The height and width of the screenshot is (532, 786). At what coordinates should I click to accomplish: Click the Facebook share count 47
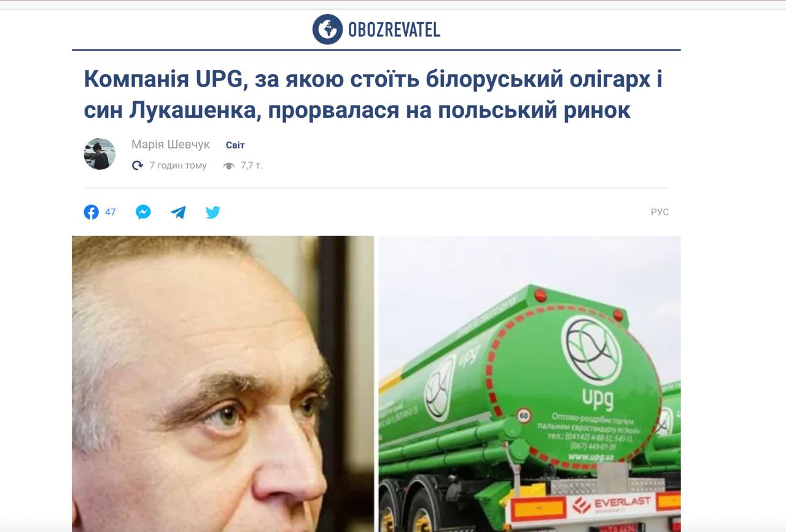(x=111, y=212)
